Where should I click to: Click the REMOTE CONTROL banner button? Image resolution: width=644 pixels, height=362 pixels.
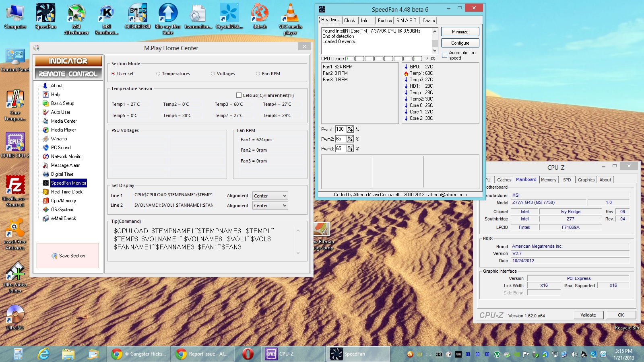tap(68, 74)
